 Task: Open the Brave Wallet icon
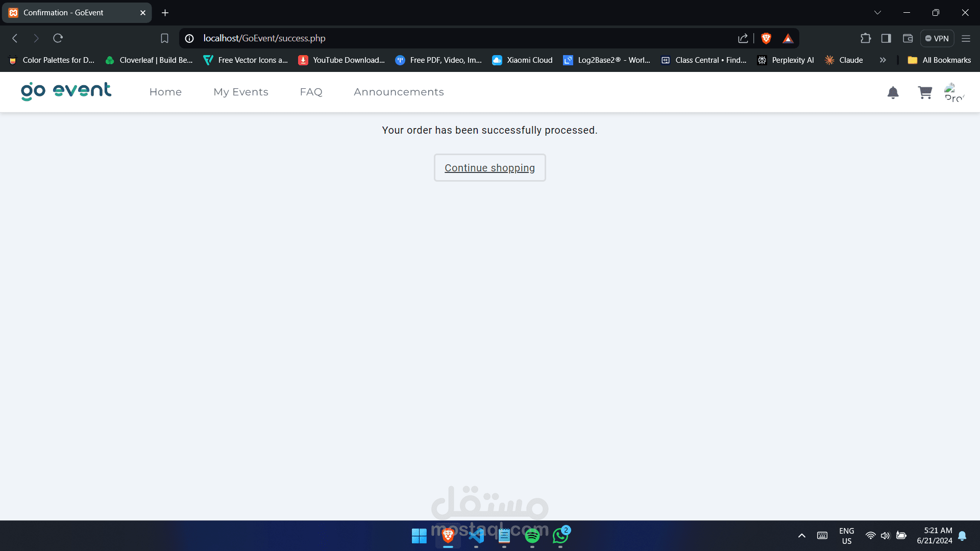[908, 38]
